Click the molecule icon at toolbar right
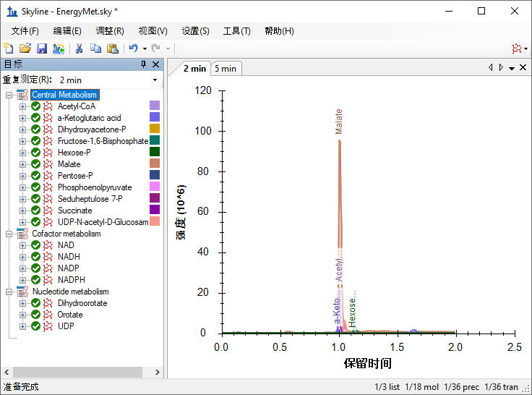 517,48
